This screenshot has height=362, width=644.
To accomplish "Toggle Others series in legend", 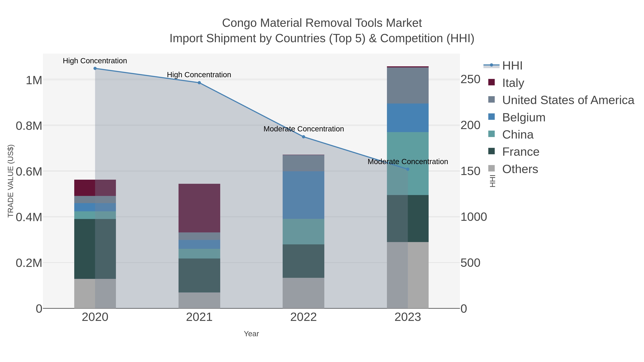I will point(513,169).
